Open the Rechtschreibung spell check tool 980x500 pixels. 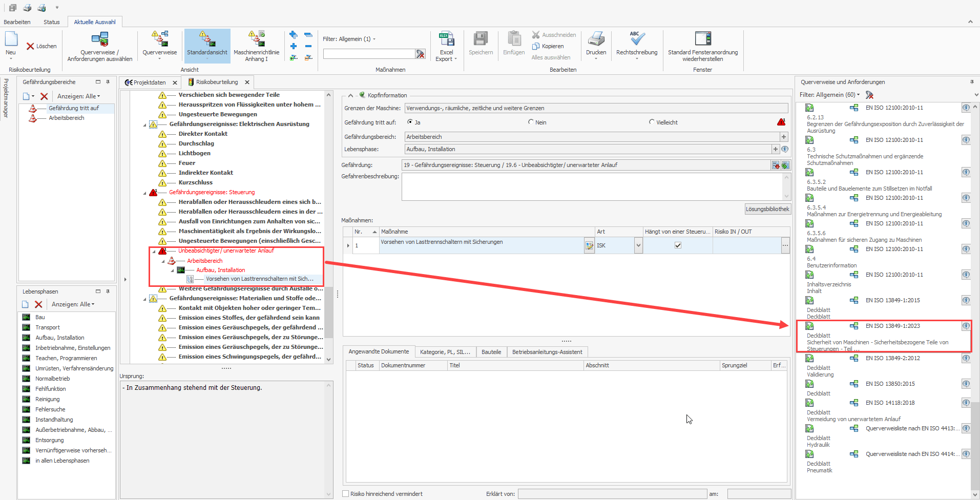[x=637, y=39]
